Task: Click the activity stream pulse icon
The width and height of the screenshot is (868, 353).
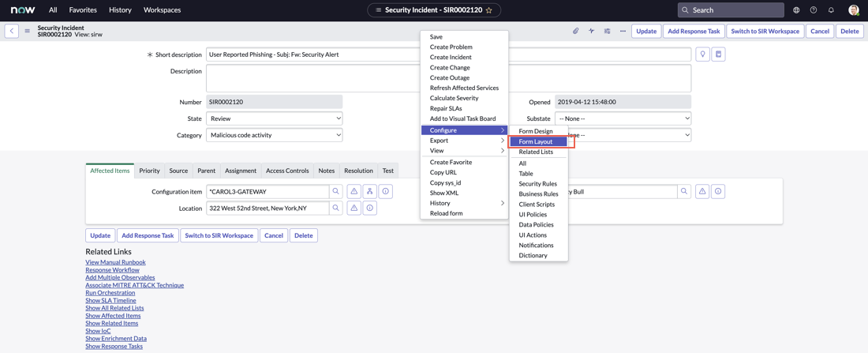Action: click(x=591, y=31)
